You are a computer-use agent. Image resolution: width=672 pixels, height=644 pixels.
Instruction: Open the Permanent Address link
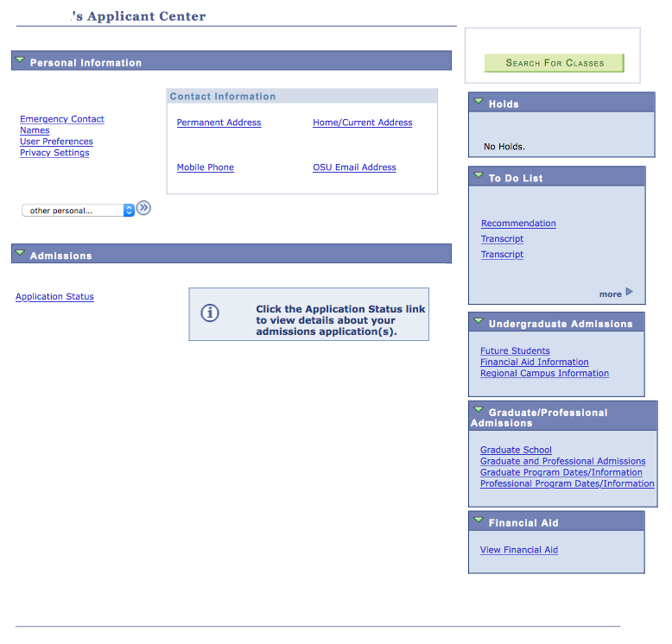pos(219,123)
